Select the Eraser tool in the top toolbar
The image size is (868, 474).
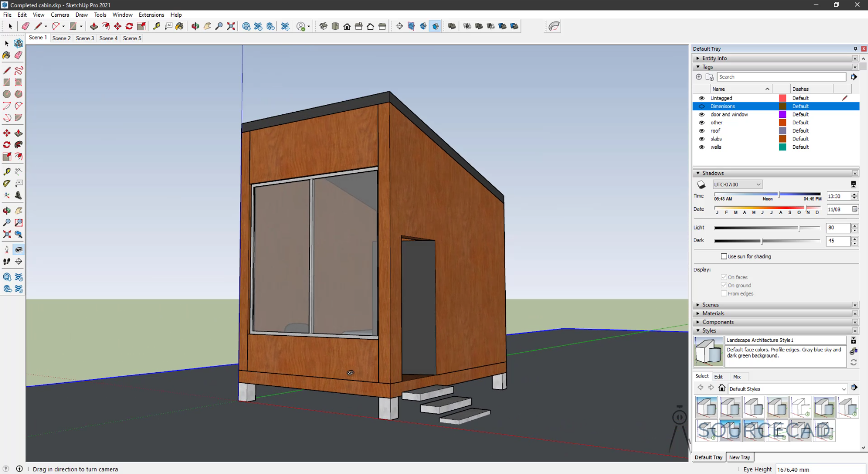(25, 26)
